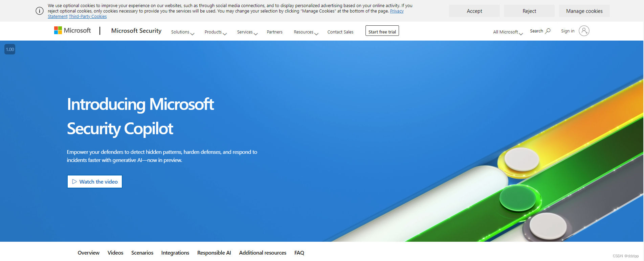Reject optional cookies
Screen dimensions: 644x261
click(x=529, y=11)
